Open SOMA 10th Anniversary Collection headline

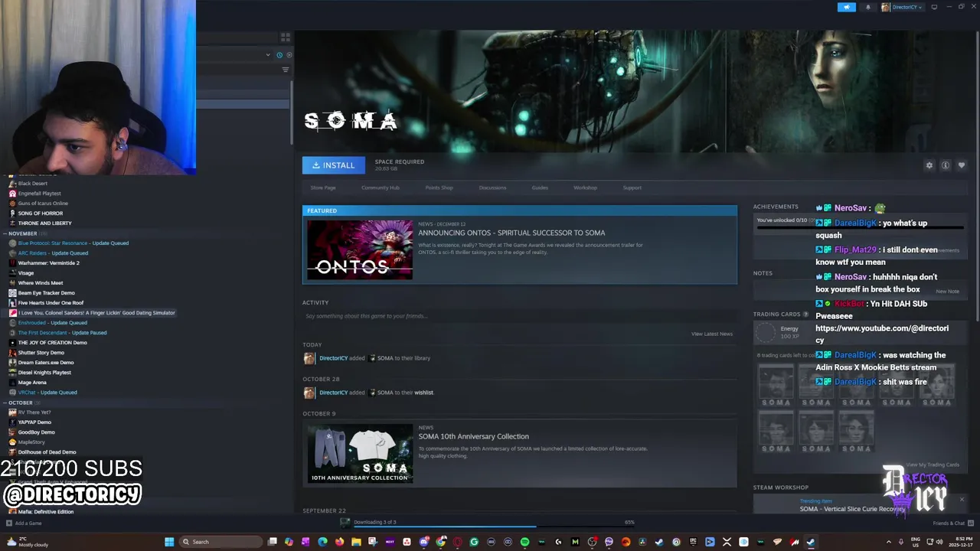coord(473,436)
